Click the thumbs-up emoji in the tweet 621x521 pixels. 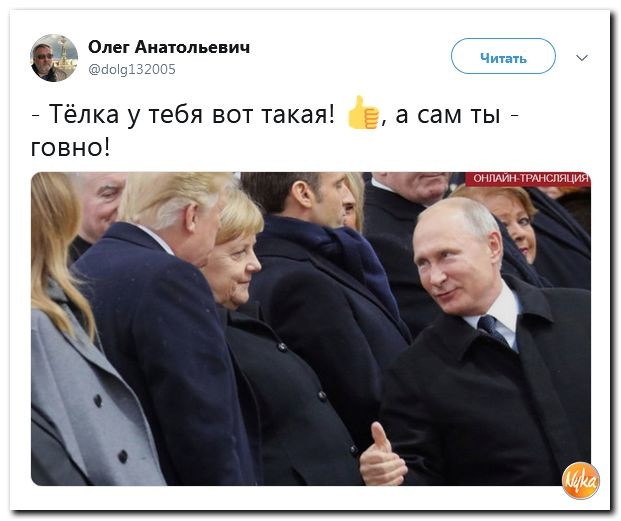pos(363,113)
